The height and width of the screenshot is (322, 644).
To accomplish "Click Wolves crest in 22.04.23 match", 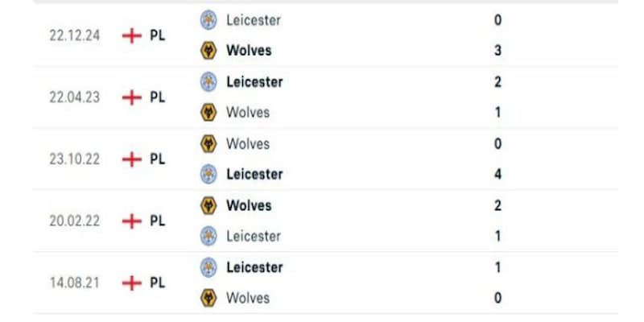I will coord(208,112).
